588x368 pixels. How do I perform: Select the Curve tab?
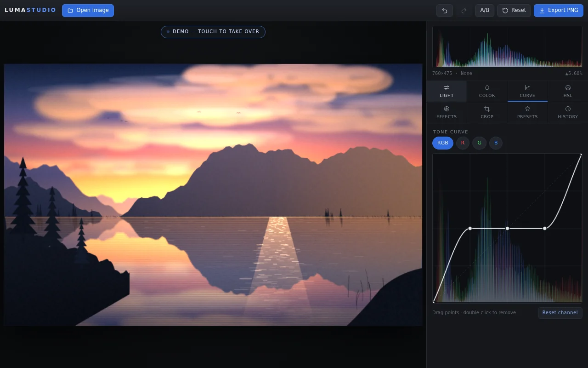527,91
